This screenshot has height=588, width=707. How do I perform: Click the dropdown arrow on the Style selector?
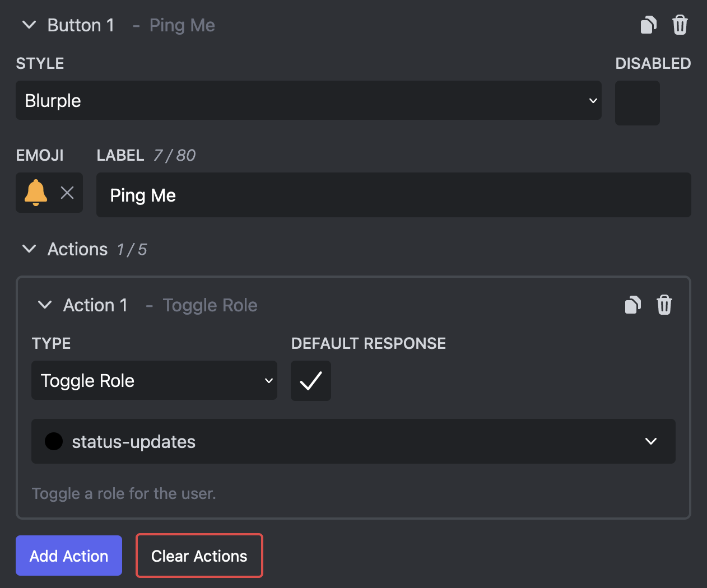coord(593,101)
